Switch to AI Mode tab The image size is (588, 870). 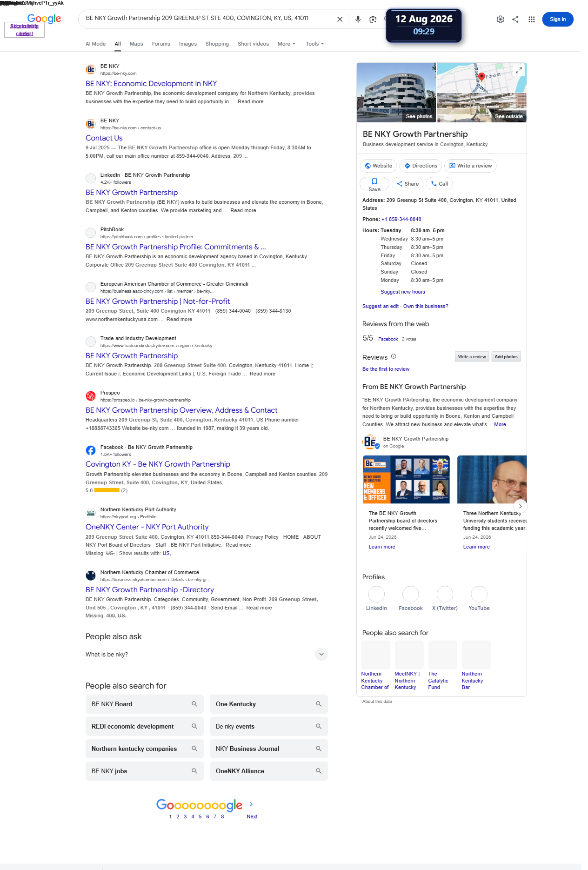pos(95,44)
